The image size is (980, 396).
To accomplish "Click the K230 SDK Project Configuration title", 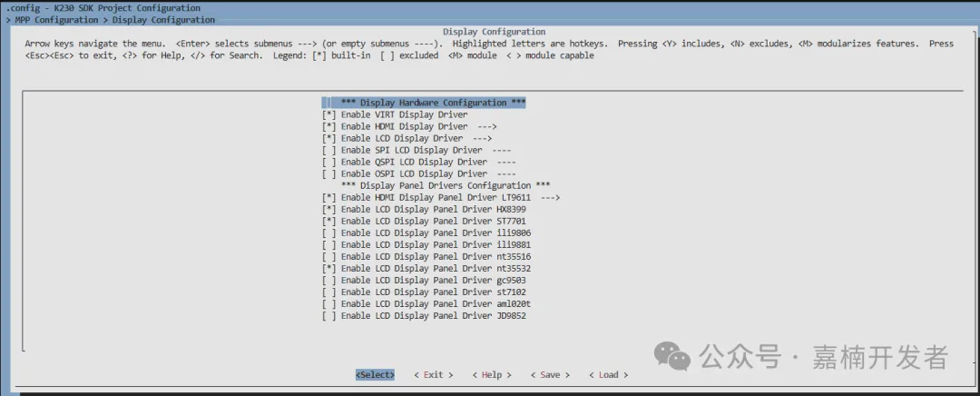I will pos(128,8).
